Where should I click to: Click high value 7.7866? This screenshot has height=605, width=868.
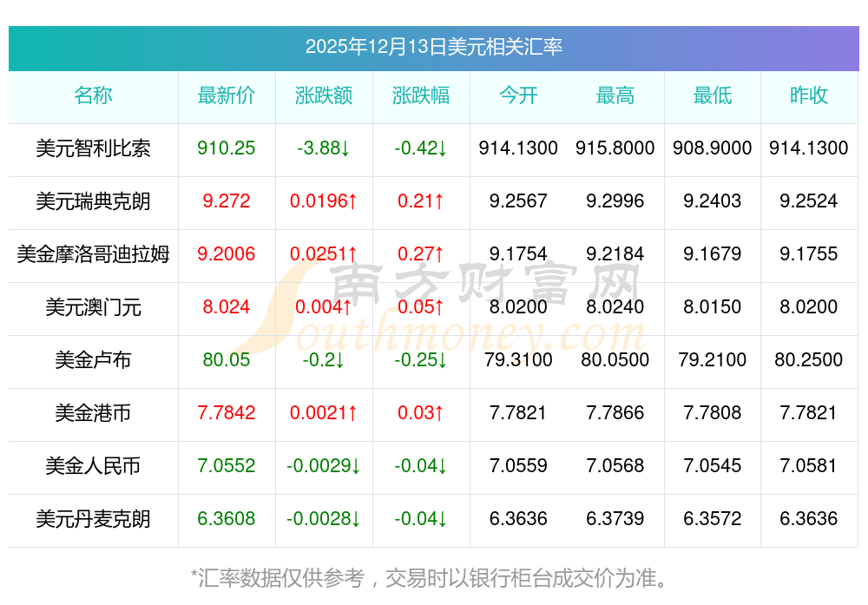[x=615, y=413]
